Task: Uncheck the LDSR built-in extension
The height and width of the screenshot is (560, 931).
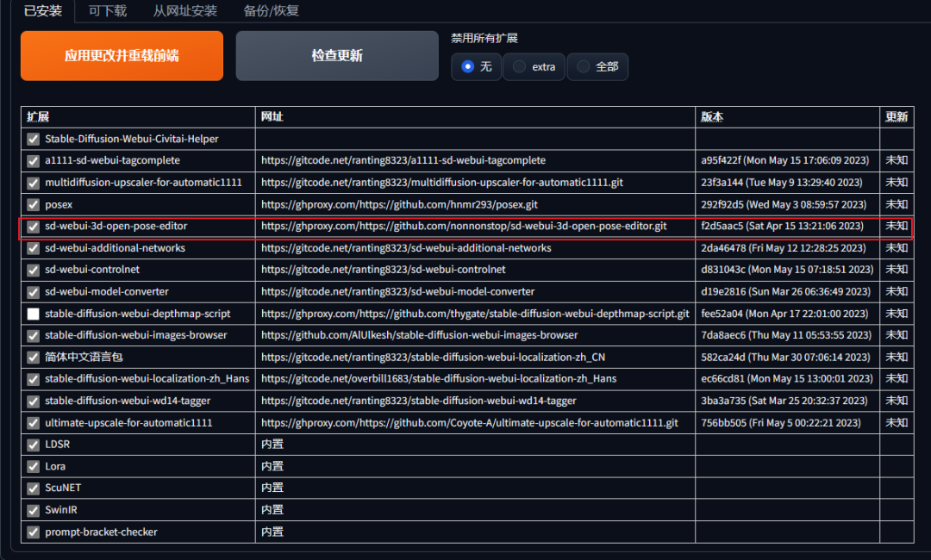Action: pos(34,445)
